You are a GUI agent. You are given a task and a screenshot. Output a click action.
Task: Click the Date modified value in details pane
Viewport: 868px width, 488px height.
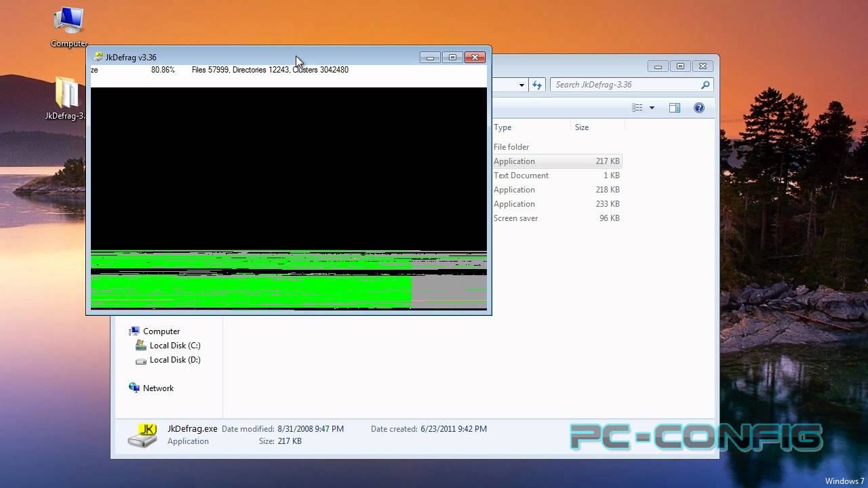click(311, 429)
